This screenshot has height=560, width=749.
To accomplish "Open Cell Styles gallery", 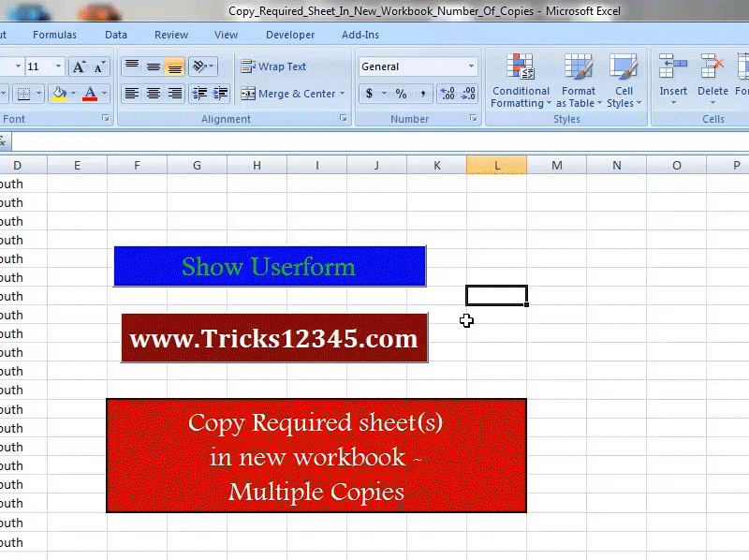I will [x=624, y=81].
